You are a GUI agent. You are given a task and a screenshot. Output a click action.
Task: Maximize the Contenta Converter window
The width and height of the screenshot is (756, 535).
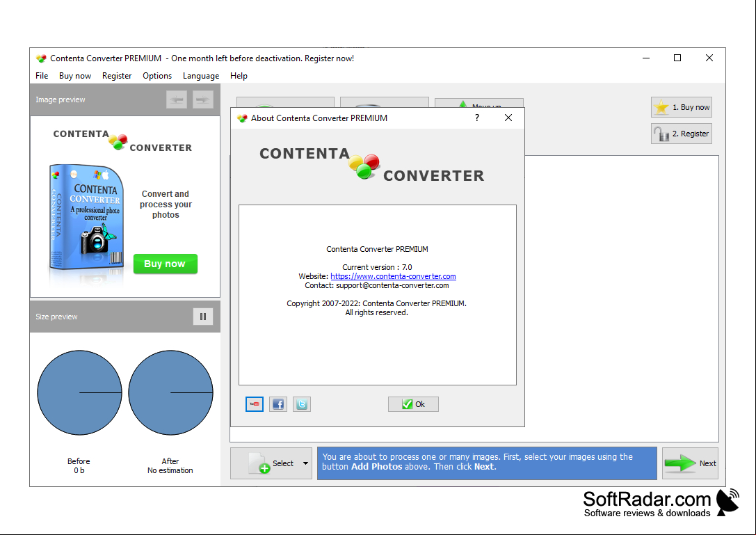click(x=677, y=58)
